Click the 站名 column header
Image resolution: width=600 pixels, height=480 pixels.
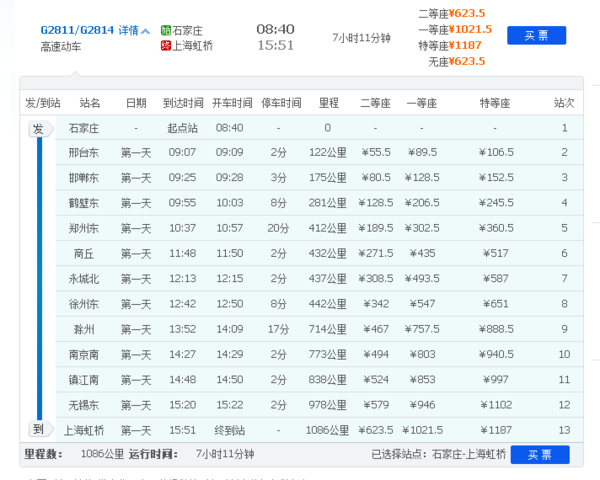click(90, 103)
